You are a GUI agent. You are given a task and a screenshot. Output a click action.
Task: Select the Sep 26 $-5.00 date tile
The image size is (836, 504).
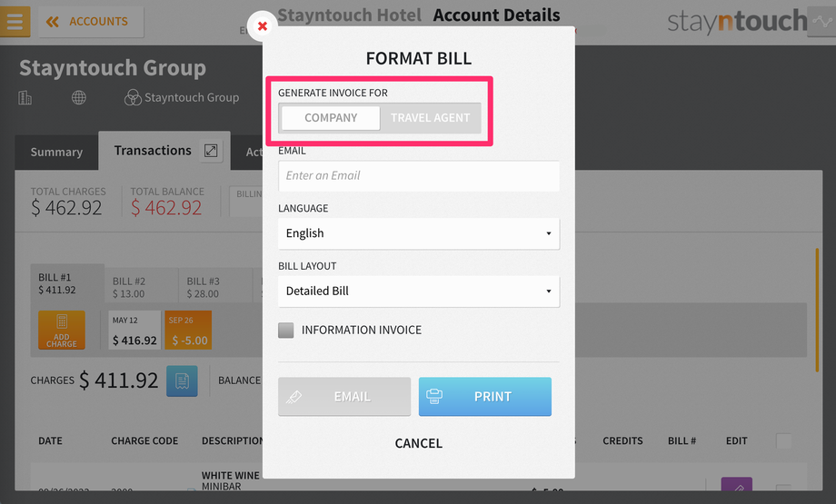click(x=188, y=331)
